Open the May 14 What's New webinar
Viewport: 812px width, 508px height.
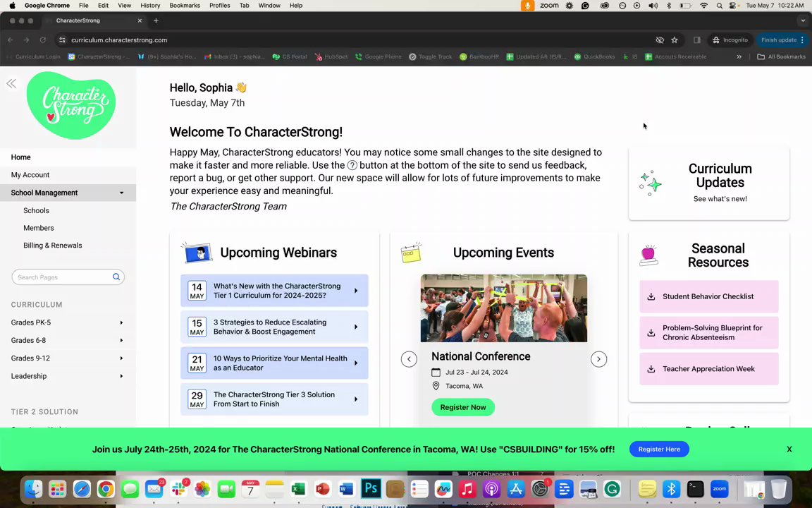click(x=274, y=291)
